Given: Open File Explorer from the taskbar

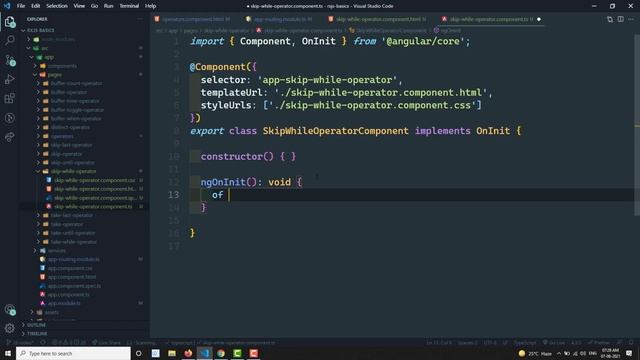Looking at the screenshot, I should tap(172, 353).
